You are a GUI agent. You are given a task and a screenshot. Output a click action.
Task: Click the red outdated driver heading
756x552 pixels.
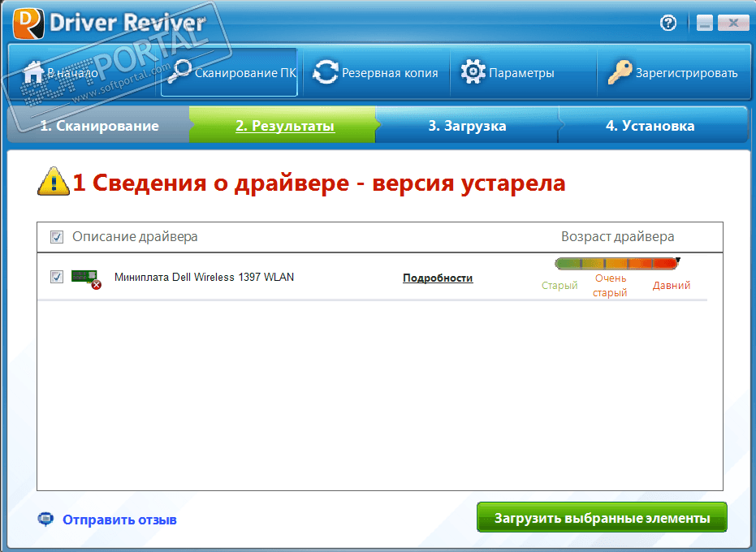click(x=318, y=183)
